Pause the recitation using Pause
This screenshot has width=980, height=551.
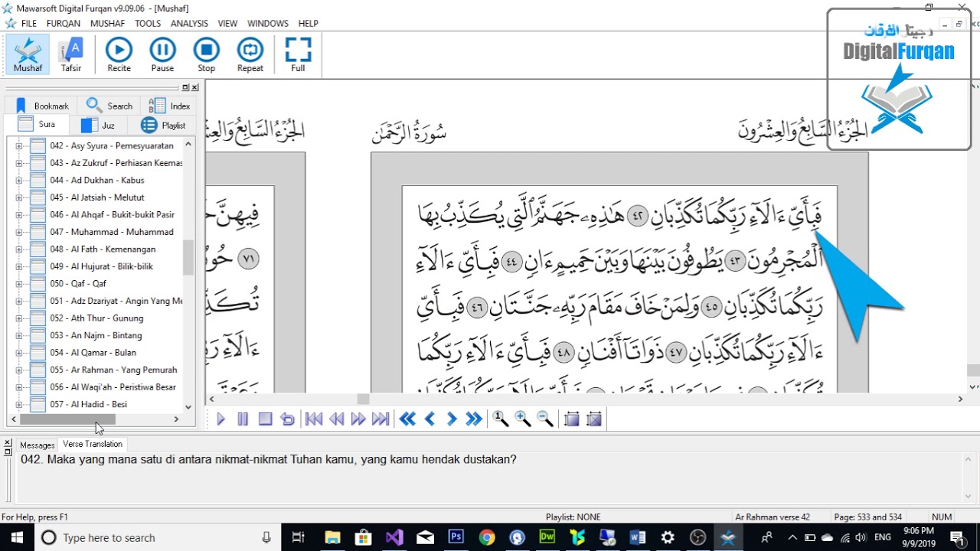pos(162,54)
